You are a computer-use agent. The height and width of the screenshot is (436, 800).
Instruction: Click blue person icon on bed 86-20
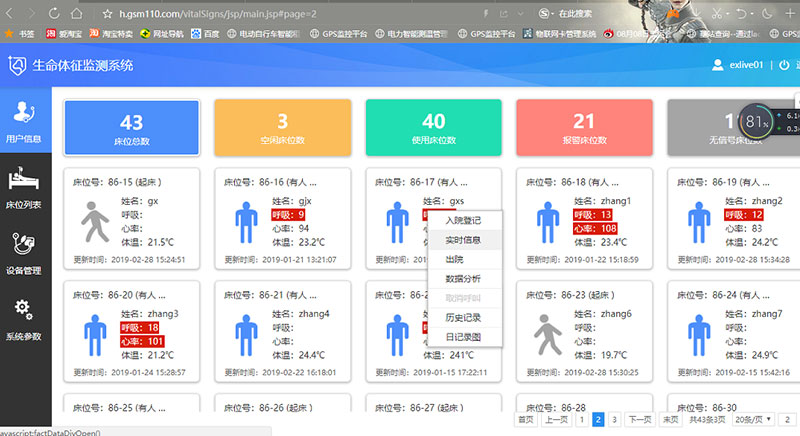click(95, 335)
